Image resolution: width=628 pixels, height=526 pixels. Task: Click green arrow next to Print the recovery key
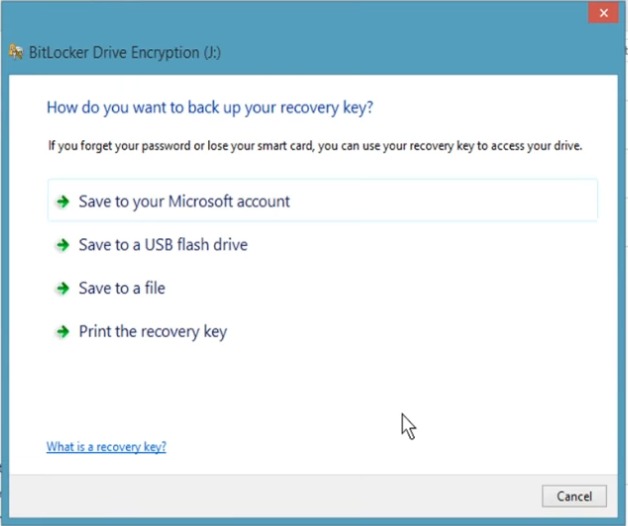[63, 331]
